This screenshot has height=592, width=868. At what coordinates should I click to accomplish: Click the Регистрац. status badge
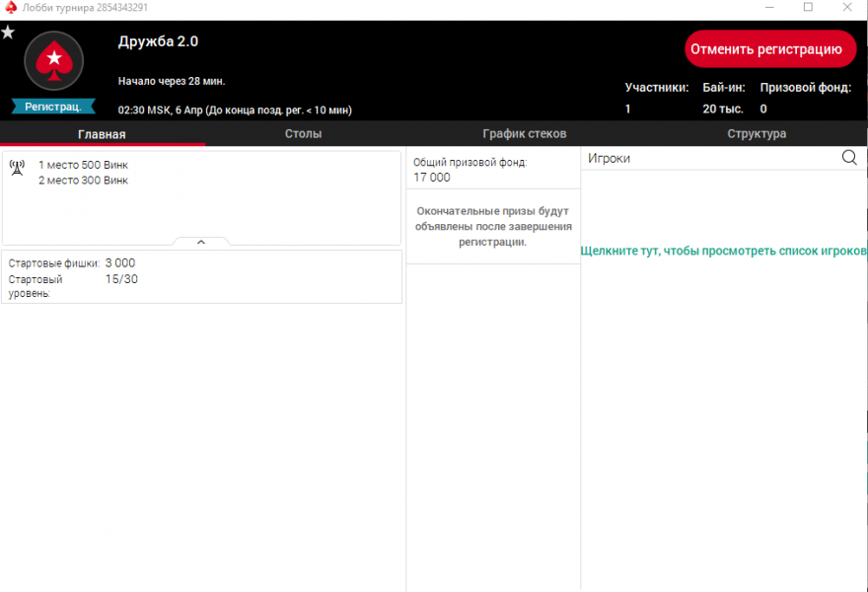[x=53, y=107]
